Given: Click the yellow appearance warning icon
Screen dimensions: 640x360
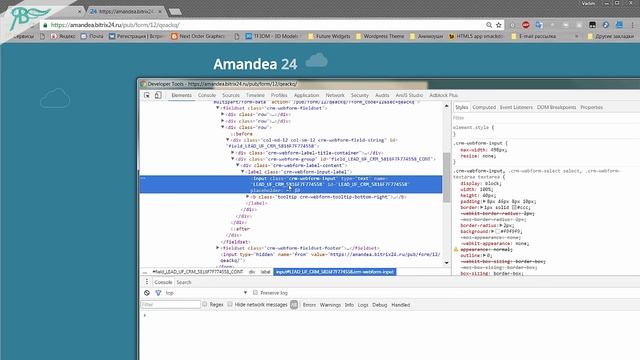Looking at the screenshot, I should [x=456, y=249].
